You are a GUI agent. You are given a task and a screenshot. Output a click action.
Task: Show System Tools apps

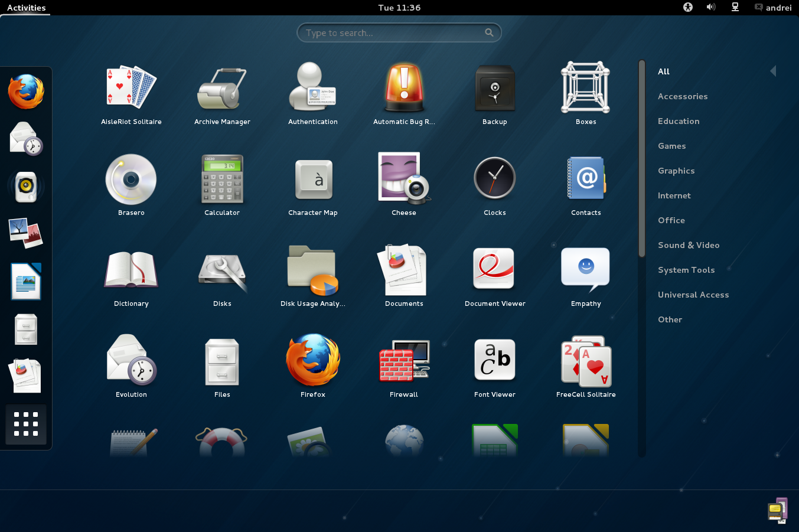click(x=686, y=270)
